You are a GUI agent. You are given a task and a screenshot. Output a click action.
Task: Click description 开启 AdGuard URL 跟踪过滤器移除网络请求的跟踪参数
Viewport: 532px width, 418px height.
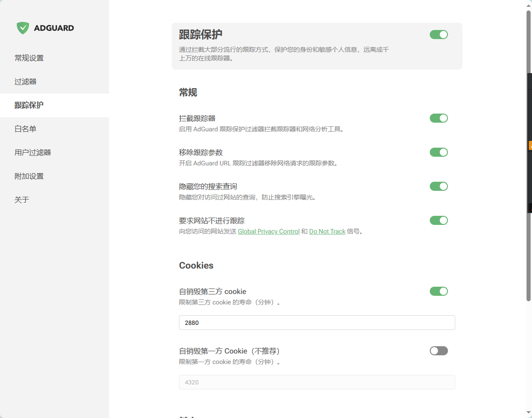pyautogui.click(x=259, y=163)
